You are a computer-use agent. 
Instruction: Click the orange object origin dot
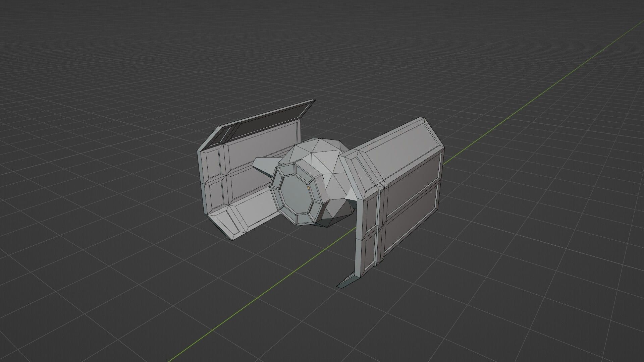pos(309,188)
